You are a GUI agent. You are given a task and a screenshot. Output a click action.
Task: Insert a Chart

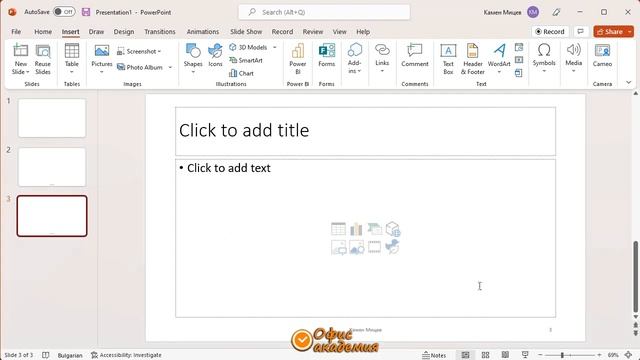pyautogui.click(x=242, y=73)
